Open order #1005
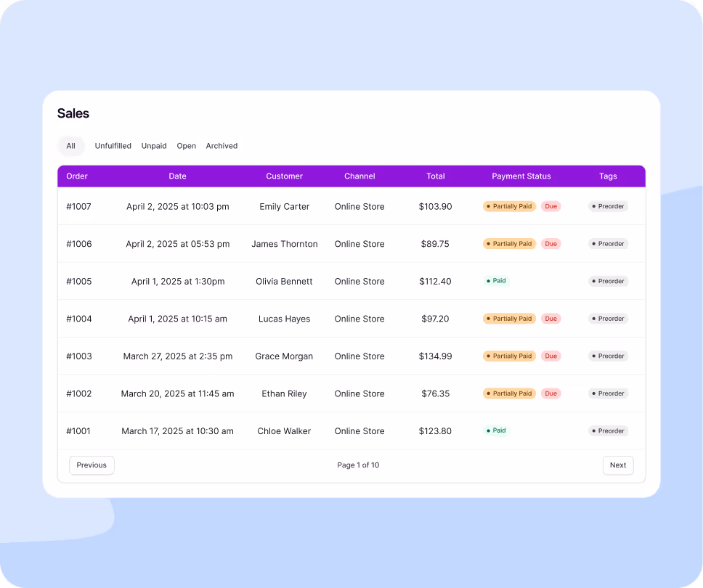Viewport: 703px width, 588px height. (79, 282)
